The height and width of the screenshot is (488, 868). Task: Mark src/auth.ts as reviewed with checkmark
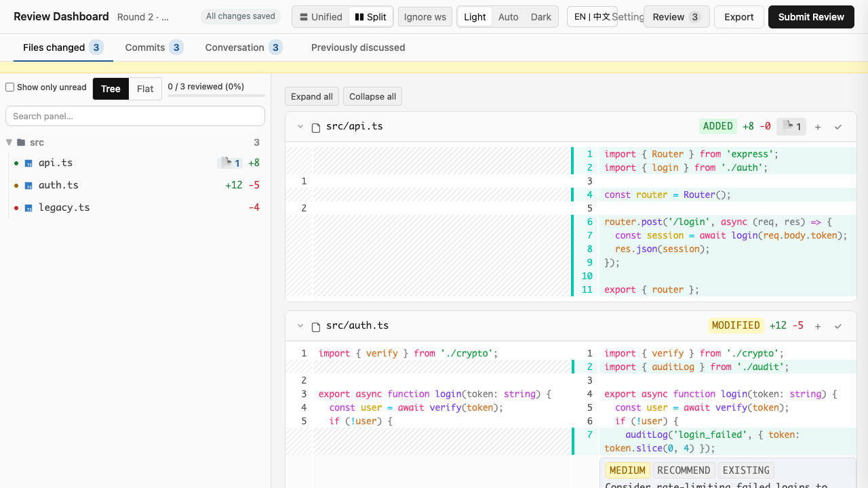tap(838, 326)
